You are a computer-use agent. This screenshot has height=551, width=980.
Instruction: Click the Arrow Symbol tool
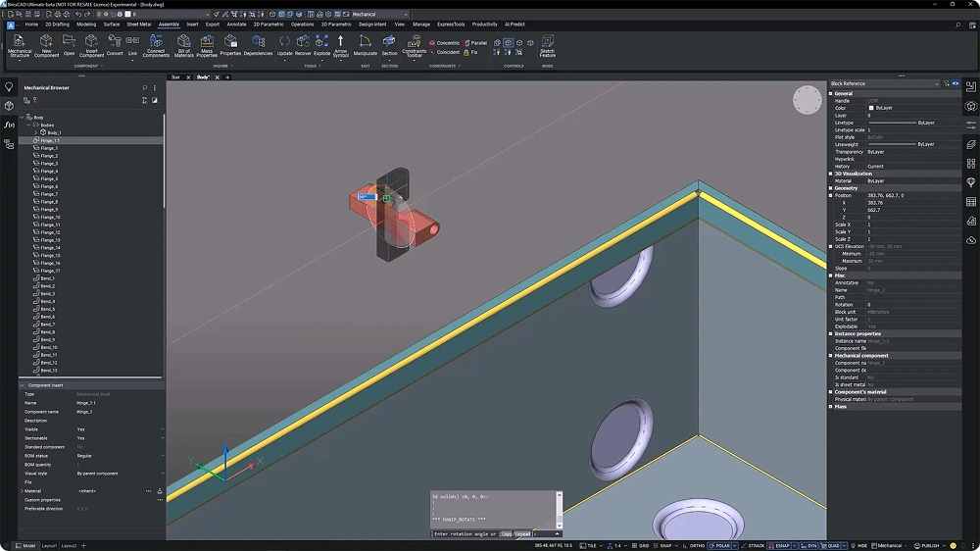(x=341, y=46)
